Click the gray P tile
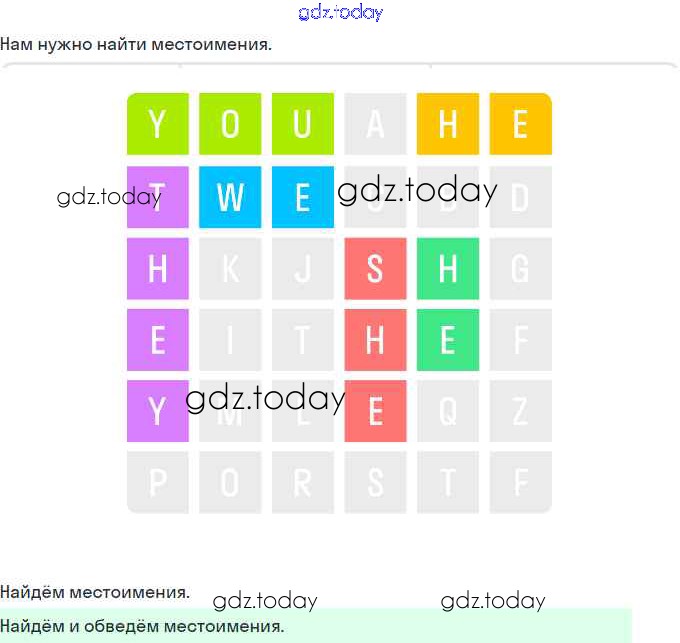Image resolution: width=680 pixels, height=643 pixels. coord(157,483)
